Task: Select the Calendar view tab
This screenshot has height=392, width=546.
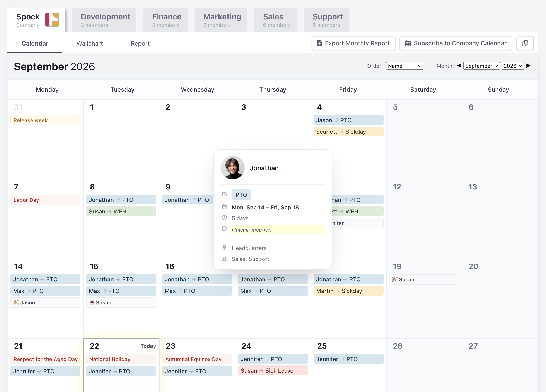Action: point(35,44)
